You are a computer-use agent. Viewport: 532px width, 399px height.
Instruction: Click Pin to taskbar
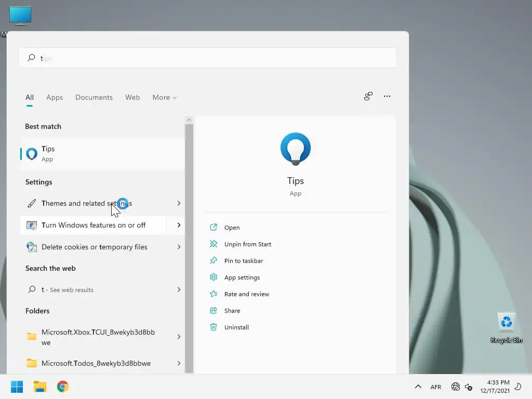[244, 261]
